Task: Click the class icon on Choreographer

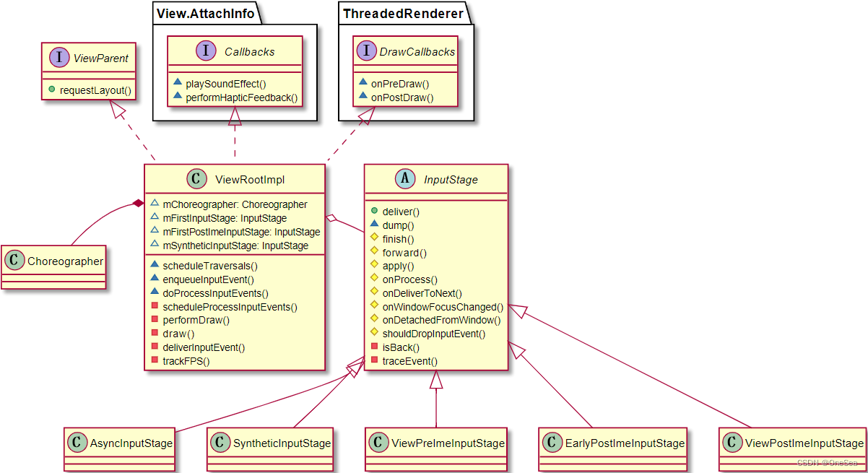Action: [14, 261]
